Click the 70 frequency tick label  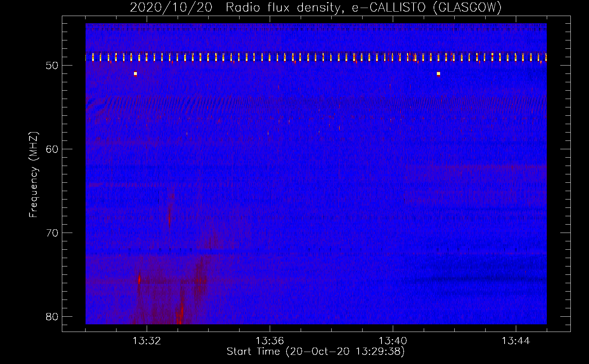[x=52, y=233]
